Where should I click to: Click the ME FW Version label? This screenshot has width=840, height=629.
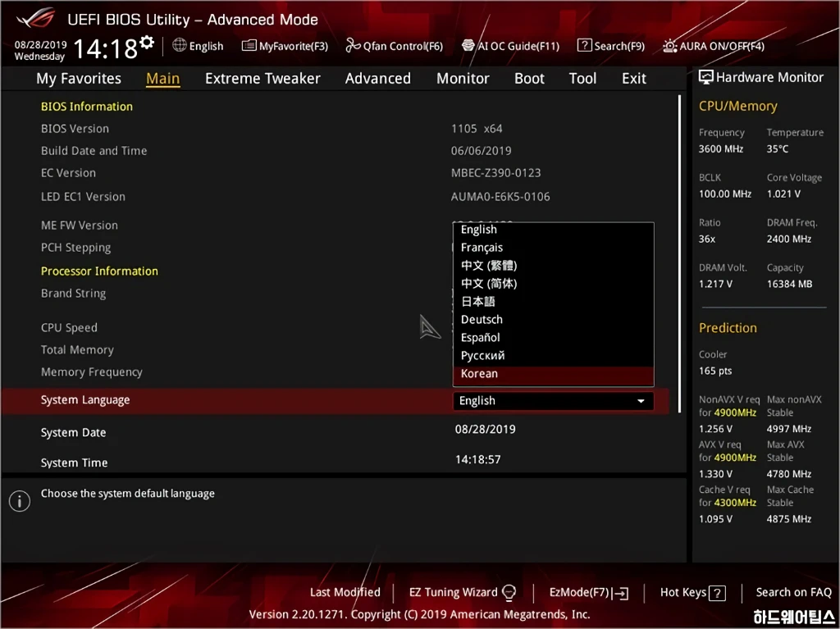[x=80, y=226]
